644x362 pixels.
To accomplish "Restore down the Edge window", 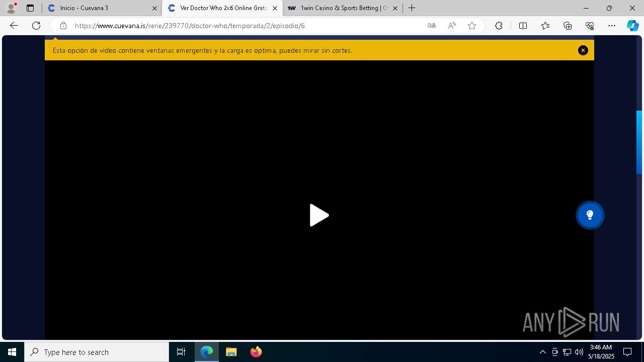I will click(609, 8).
